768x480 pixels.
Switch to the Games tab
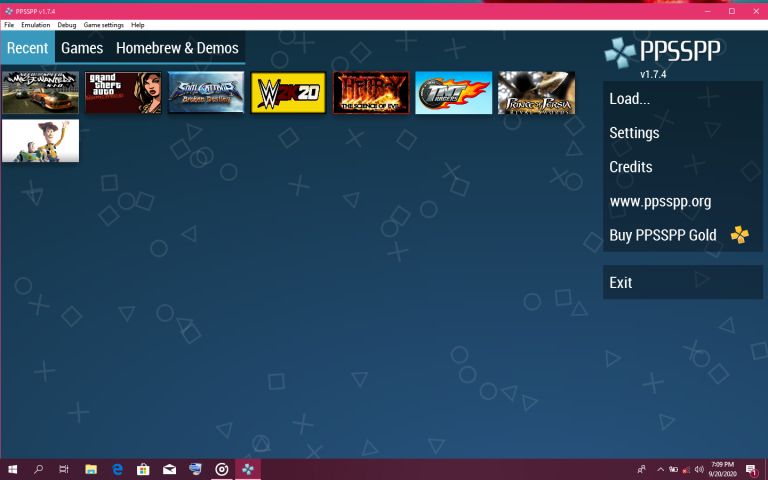click(82, 48)
